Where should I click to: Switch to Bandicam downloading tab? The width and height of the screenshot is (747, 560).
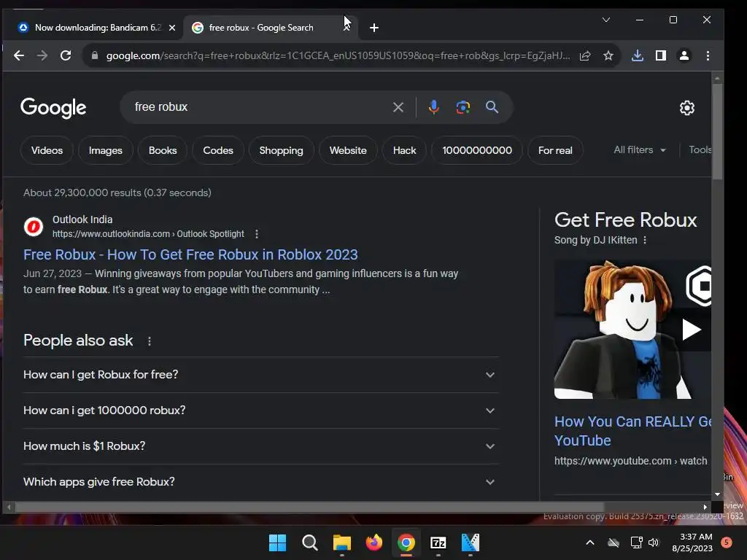[98, 28]
